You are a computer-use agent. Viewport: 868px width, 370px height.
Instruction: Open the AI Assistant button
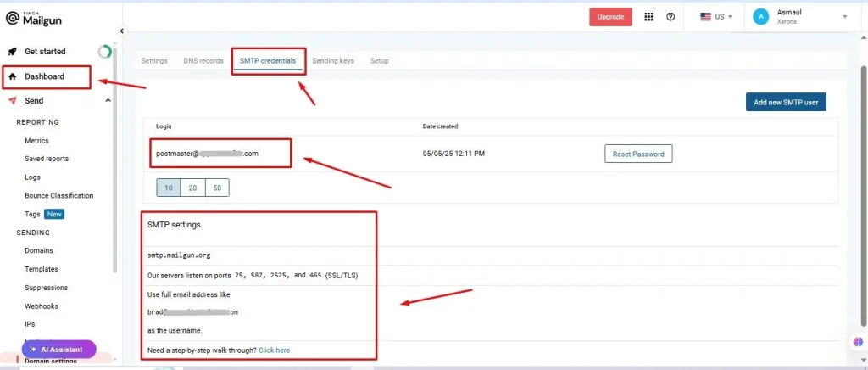pos(58,350)
